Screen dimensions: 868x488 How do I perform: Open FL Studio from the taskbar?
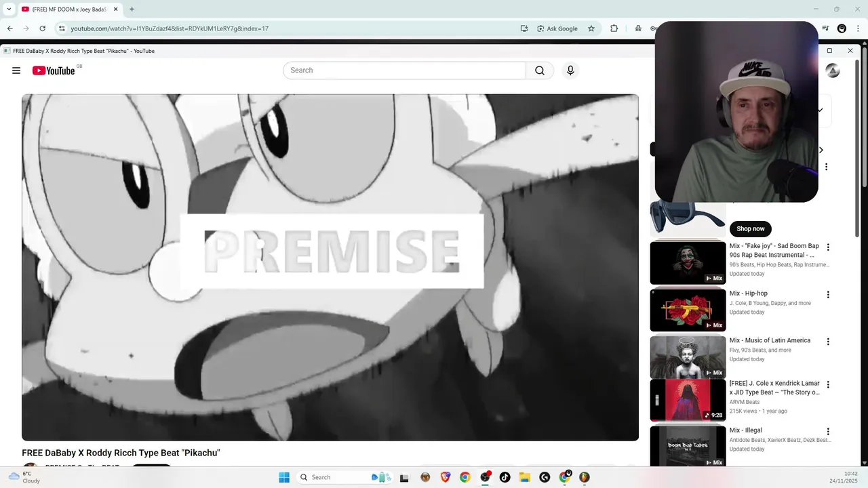pos(584,477)
